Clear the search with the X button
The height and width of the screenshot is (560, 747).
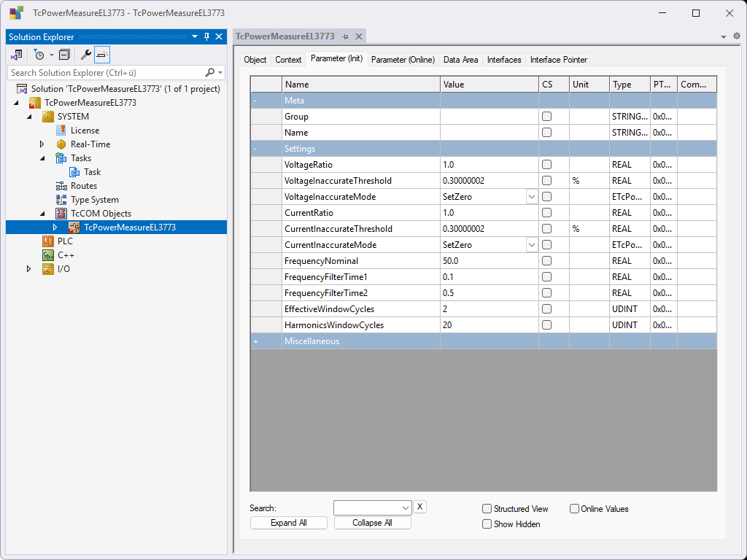(x=419, y=507)
